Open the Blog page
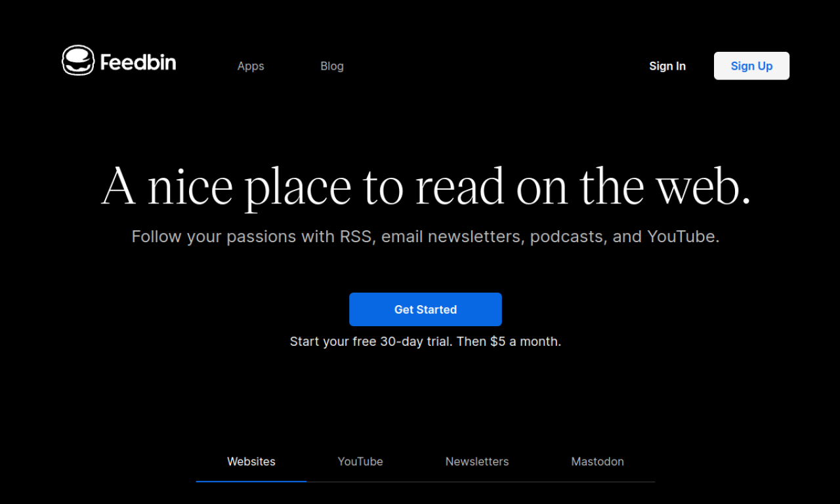840x504 pixels. pos(332,66)
